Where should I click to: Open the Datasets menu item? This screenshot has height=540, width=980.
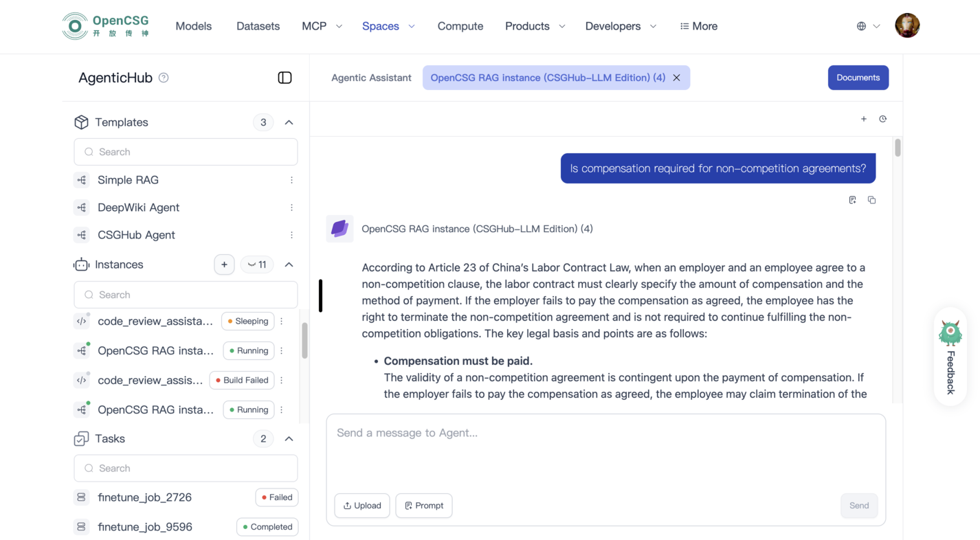coord(258,26)
